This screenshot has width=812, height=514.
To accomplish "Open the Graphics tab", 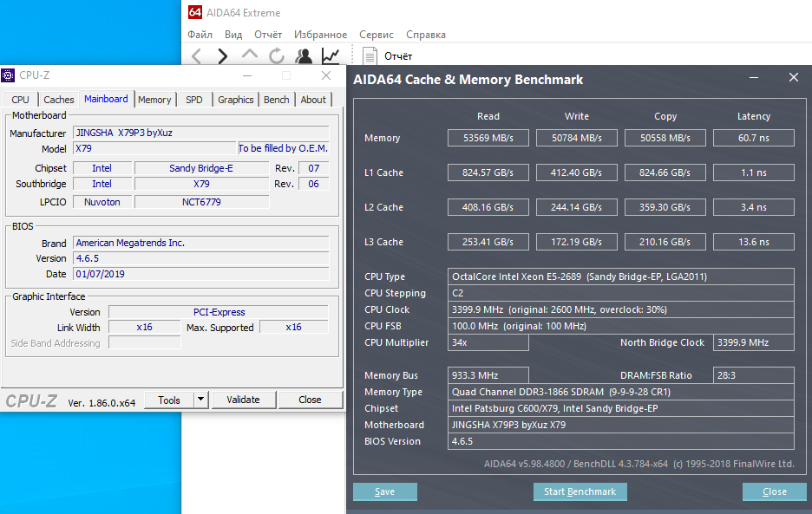I will [x=236, y=100].
